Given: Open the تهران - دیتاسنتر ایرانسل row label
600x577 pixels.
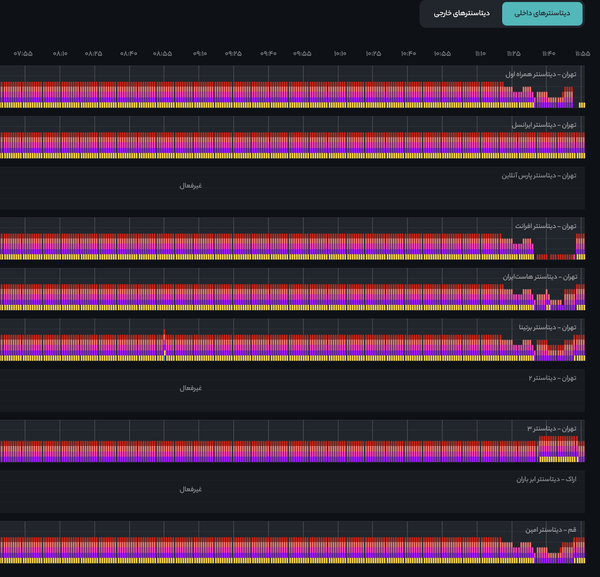Looking at the screenshot, I should 544,125.
